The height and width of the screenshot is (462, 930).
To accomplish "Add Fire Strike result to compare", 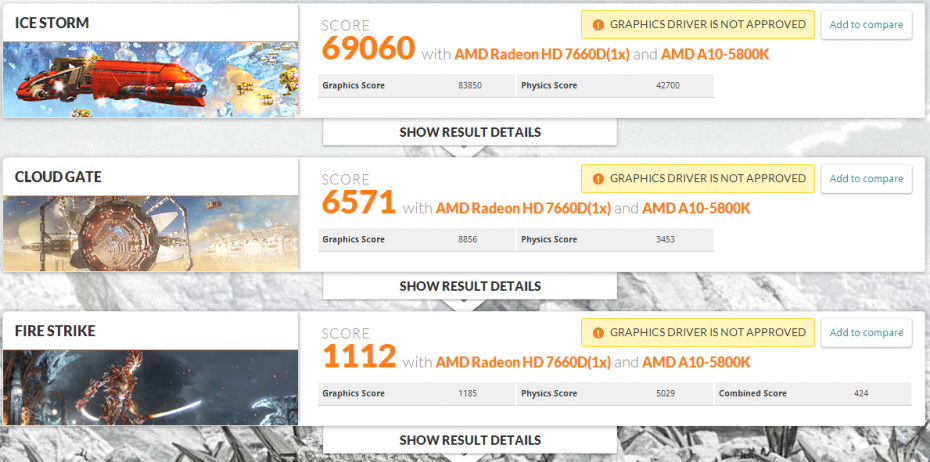I will click(x=866, y=333).
